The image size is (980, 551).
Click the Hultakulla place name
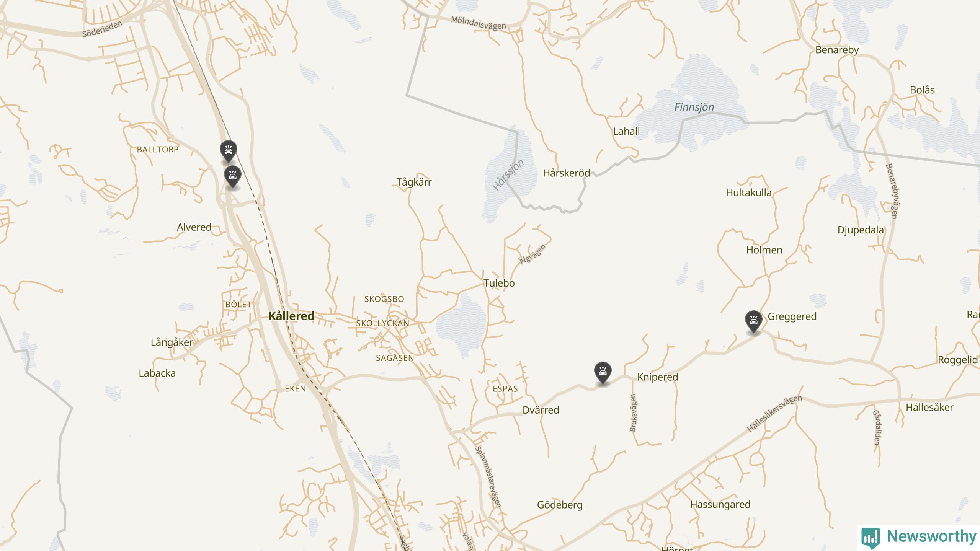pos(749,192)
